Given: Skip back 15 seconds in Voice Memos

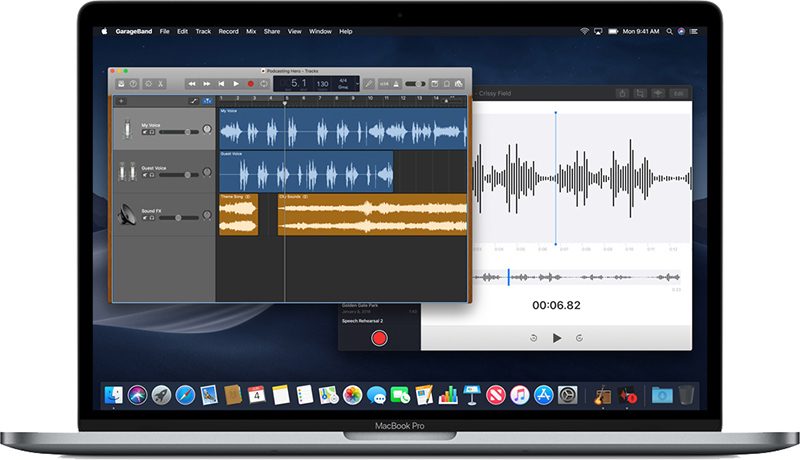Looking at the screenshot, I should point(534,338).
